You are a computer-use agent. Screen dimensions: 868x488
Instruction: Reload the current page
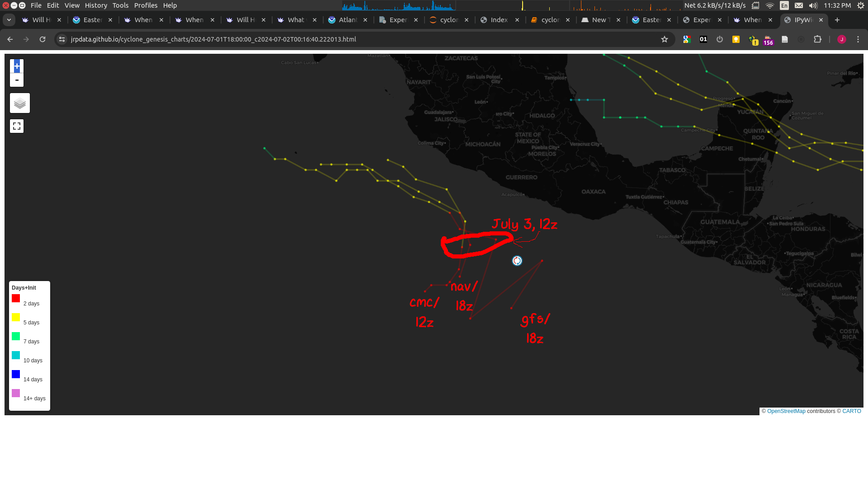point(42,39)
